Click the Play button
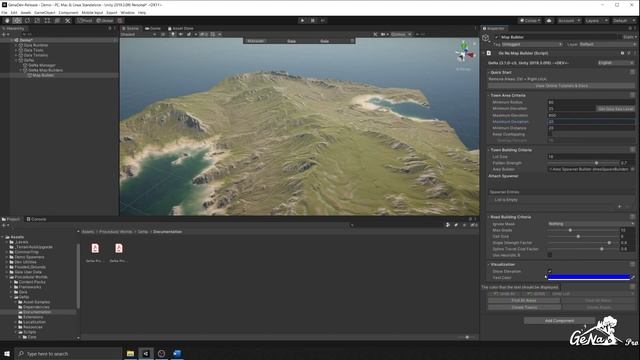 [x=302, y=20]
